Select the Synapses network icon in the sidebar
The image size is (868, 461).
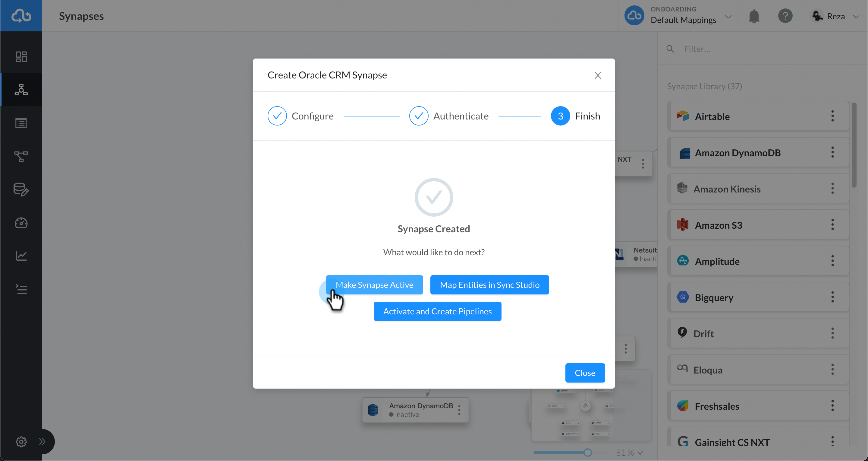coord(21,90)
